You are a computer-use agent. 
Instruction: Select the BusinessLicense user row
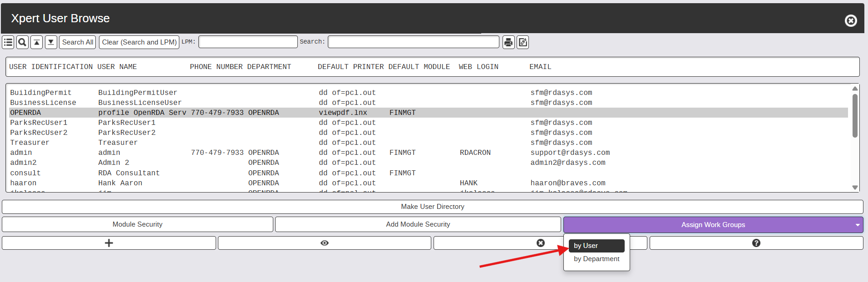(x=429, y=103)
